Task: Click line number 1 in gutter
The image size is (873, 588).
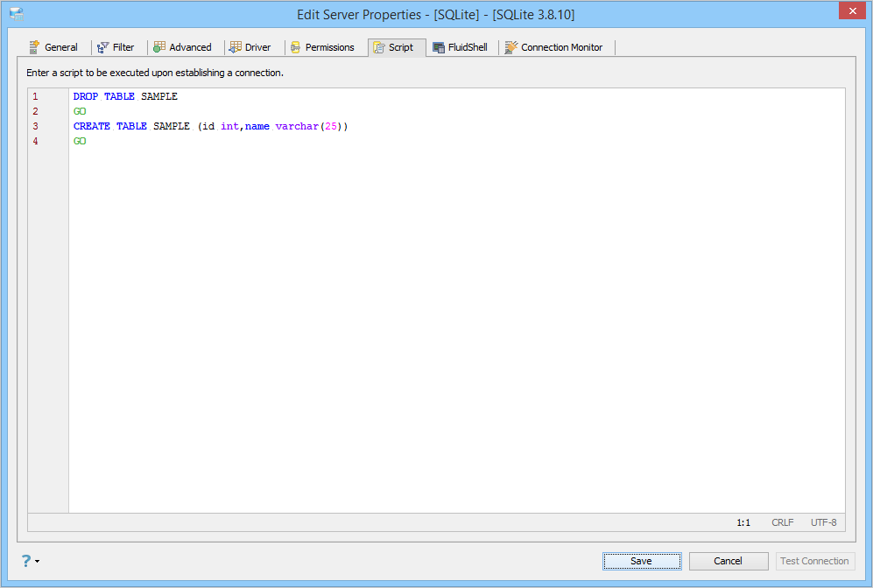Action: [x=35, y=96]
